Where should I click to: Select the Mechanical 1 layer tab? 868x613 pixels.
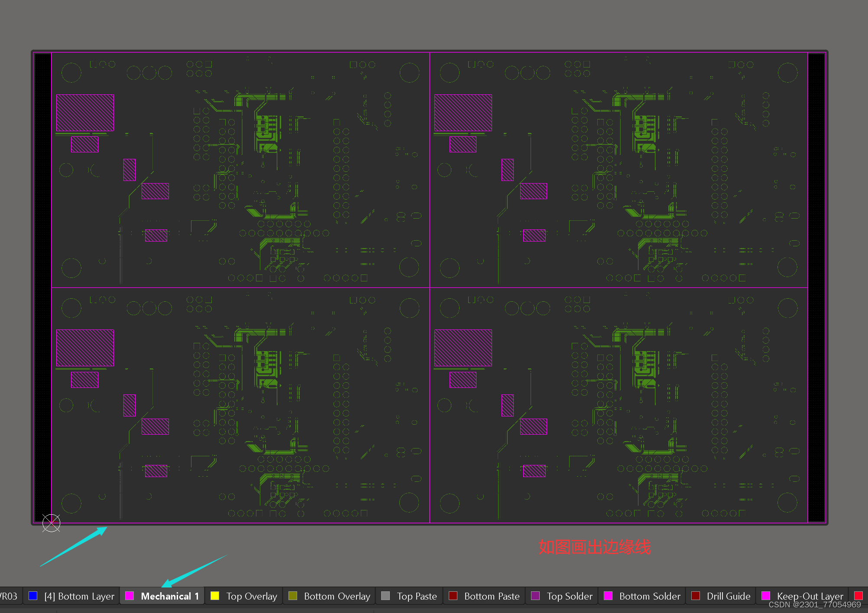click(169, 596)
